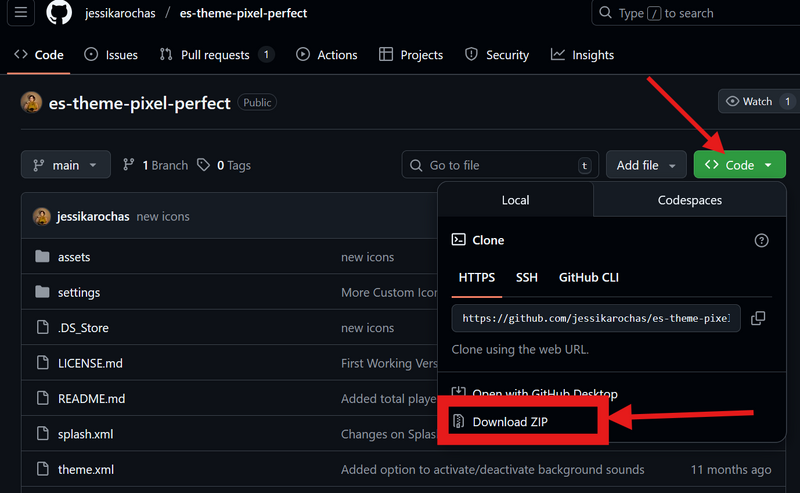
Task: Go to the Issues tab
Action: [x=111, y=55]
